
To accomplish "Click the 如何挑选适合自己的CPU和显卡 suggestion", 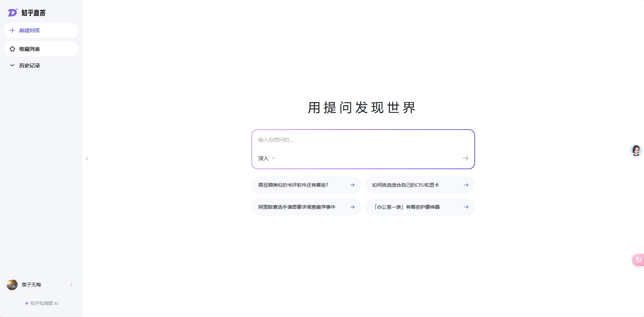I will (406, 185).
